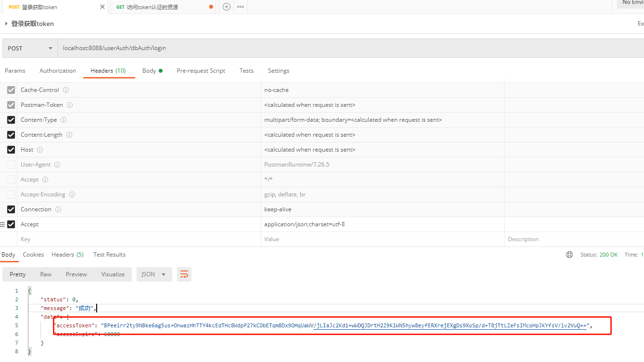This screenshot has height=362, width=644.
Task: Switch to the Params tab
Action: click(x=15, y=71)
